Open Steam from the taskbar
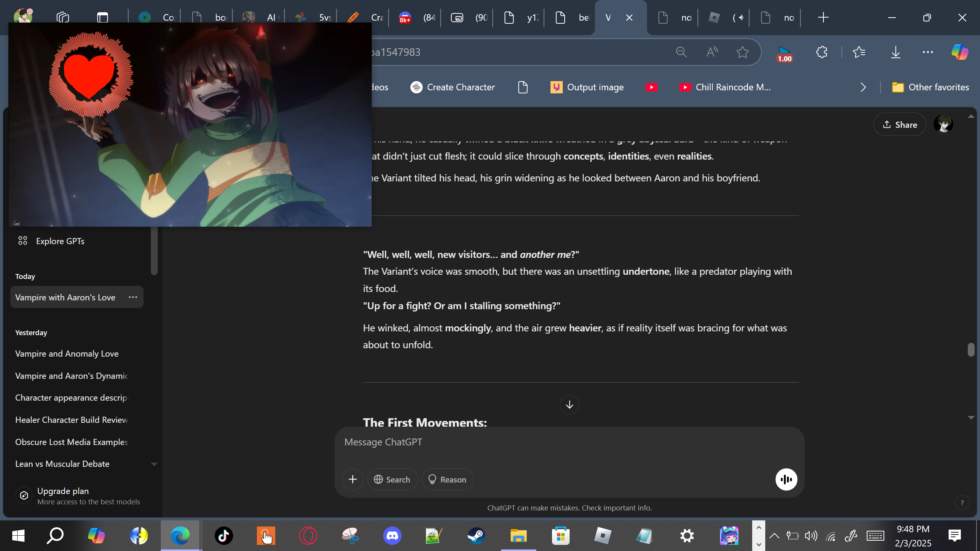This screenshot has width=980, height=551. point(477,536)
